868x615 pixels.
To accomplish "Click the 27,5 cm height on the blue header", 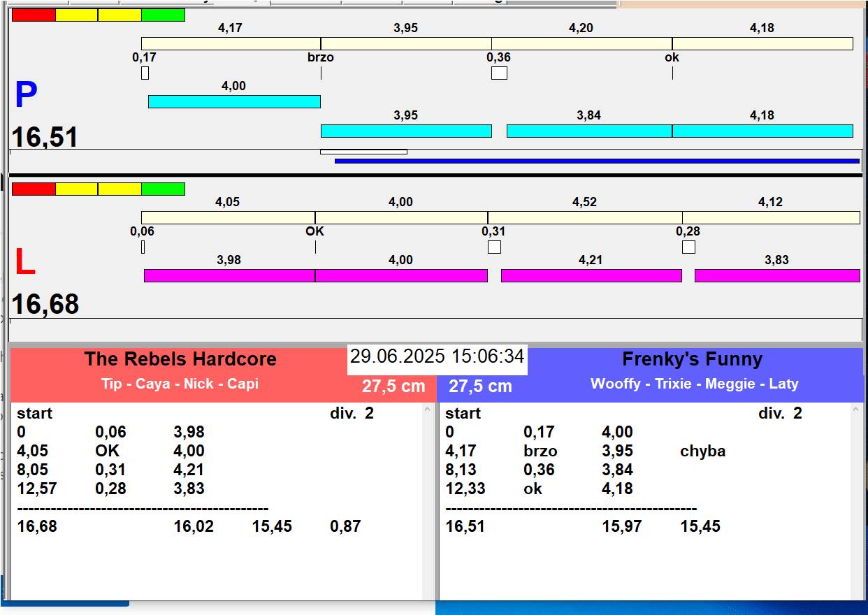I will click(x=480, y=386).
